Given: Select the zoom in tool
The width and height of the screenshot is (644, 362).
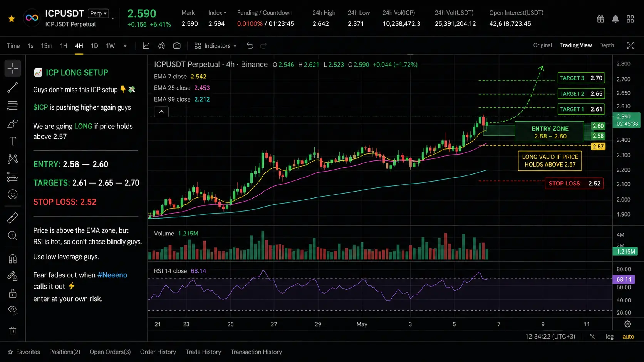Looking at the screenshot, I should pyautogui.click(x=13, y=235).
